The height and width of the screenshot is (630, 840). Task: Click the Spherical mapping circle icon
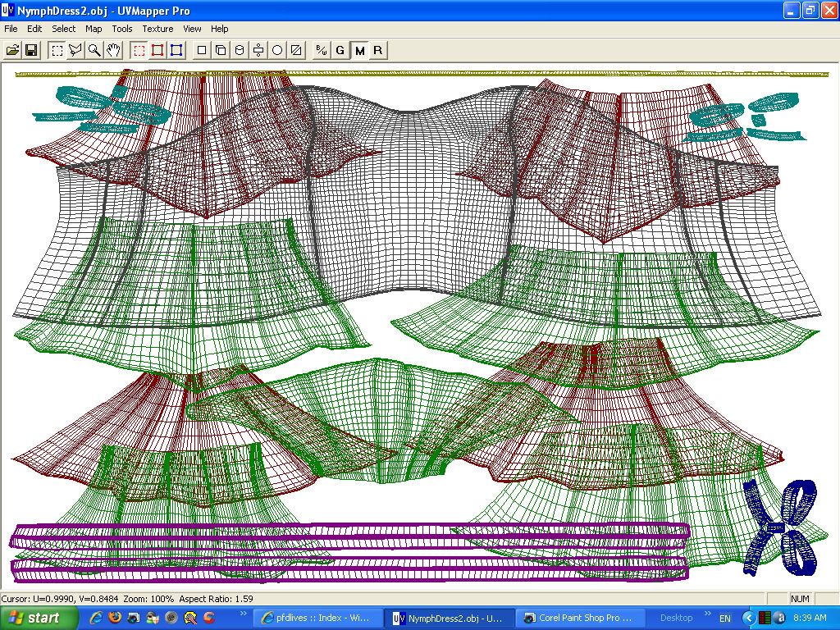tap(277, 50)
